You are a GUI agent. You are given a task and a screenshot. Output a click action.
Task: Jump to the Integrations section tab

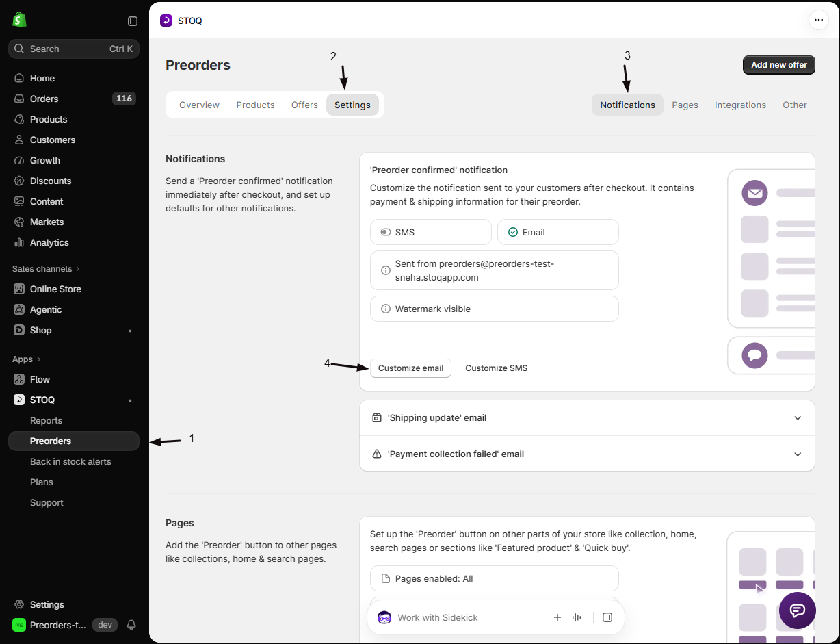coord(740,105)
